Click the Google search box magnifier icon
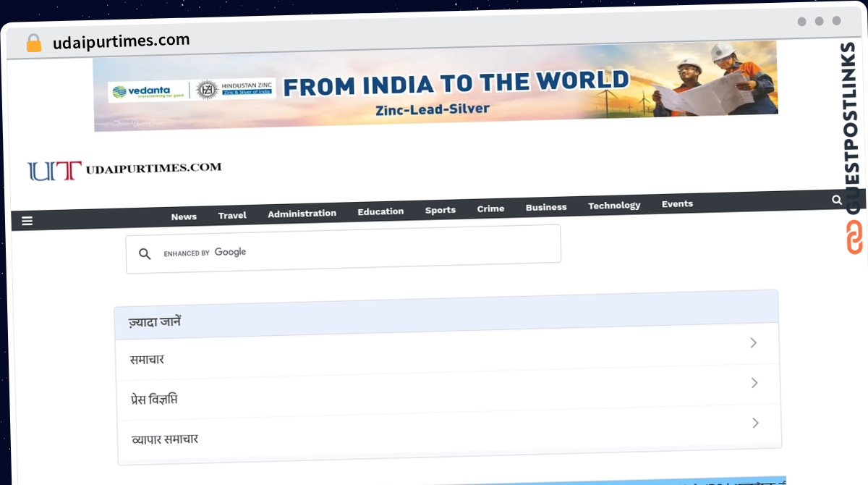Viewport: 868px width, 485px height. point(145,254)
